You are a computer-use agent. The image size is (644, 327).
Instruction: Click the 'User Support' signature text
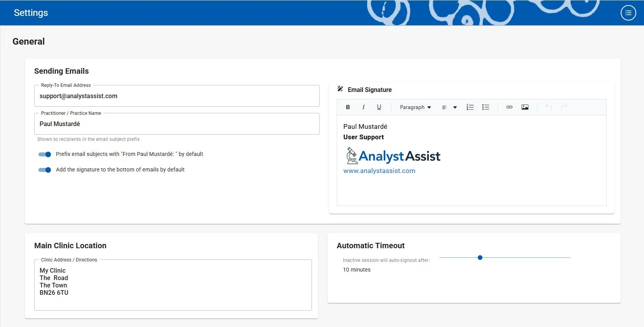tap(364, 137)
